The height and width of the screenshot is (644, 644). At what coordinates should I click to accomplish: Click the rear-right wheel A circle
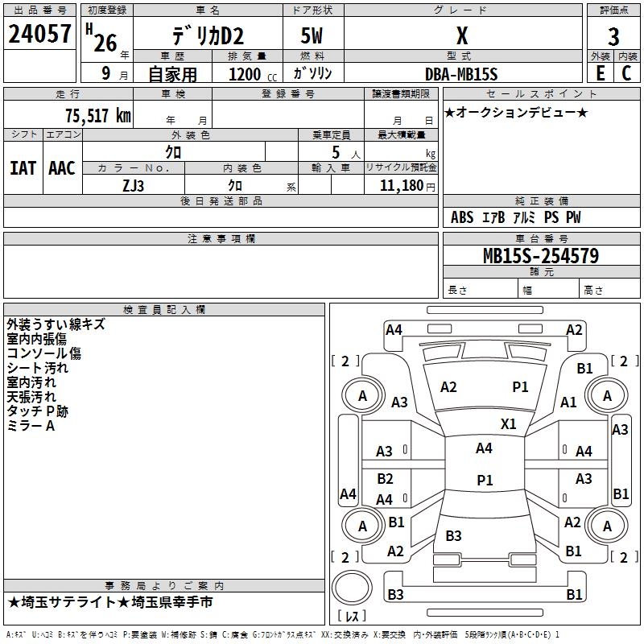tap(607, 526)
